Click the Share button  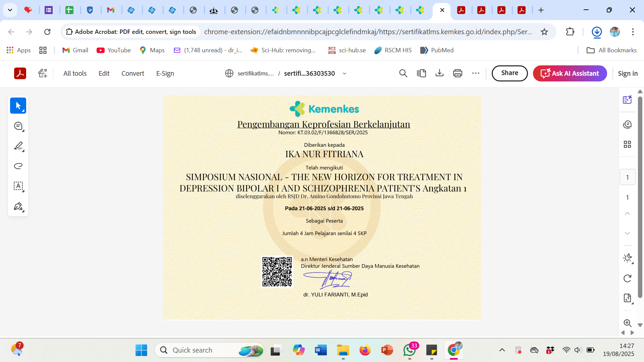[509, 73]
